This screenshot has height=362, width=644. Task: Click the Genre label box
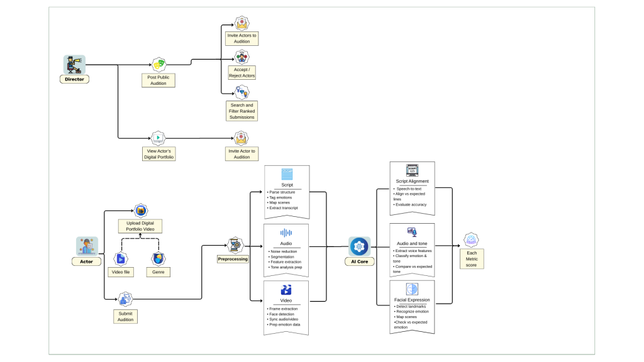158,272
